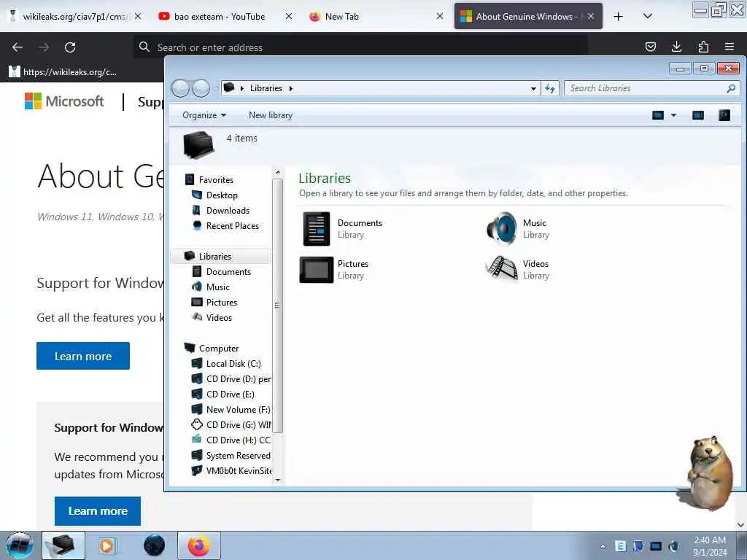Toggle the preview pane icon

698,115
